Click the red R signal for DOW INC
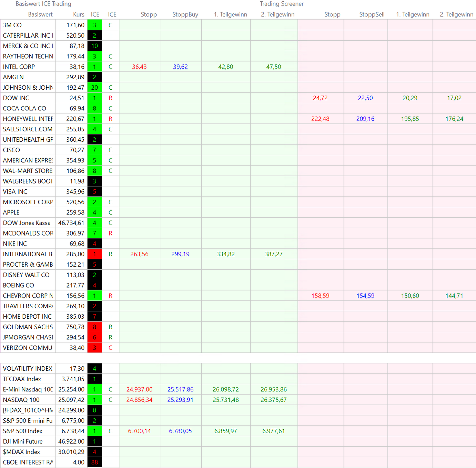476x468 pixels. 110,98
